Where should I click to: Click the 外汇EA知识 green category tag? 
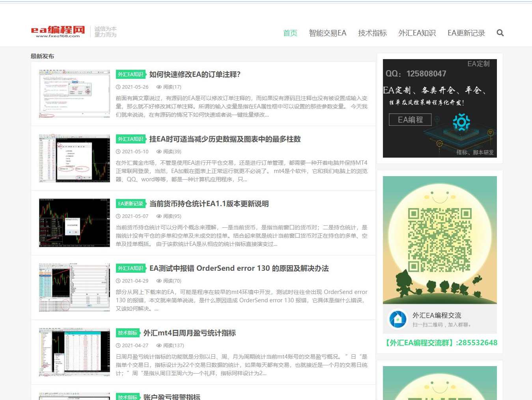131,74
